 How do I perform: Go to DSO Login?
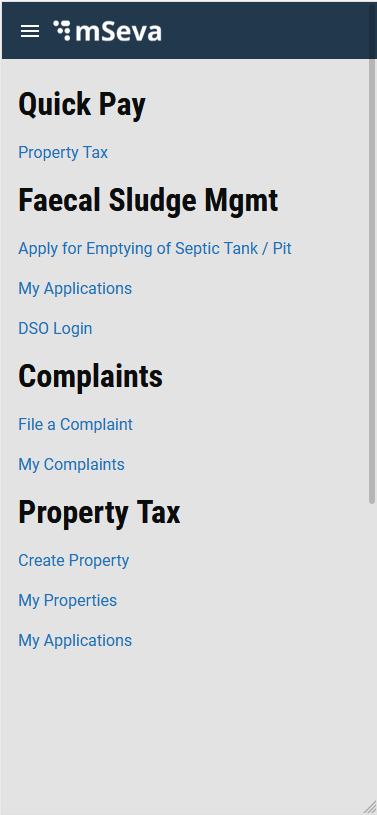55,328
